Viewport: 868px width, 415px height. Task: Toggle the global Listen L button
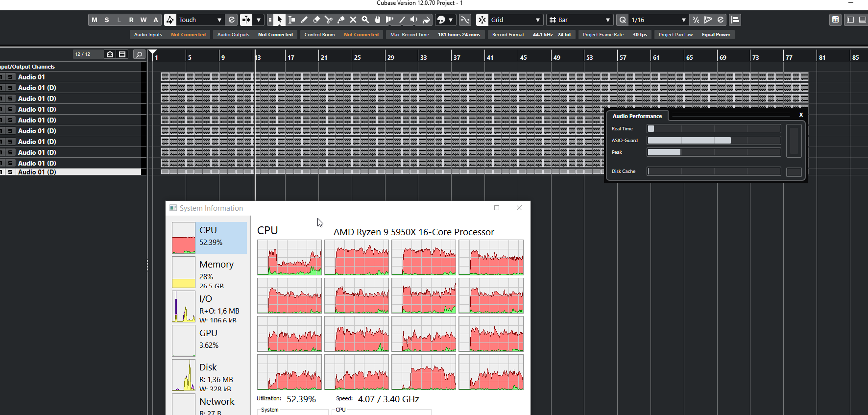(119, 20)
